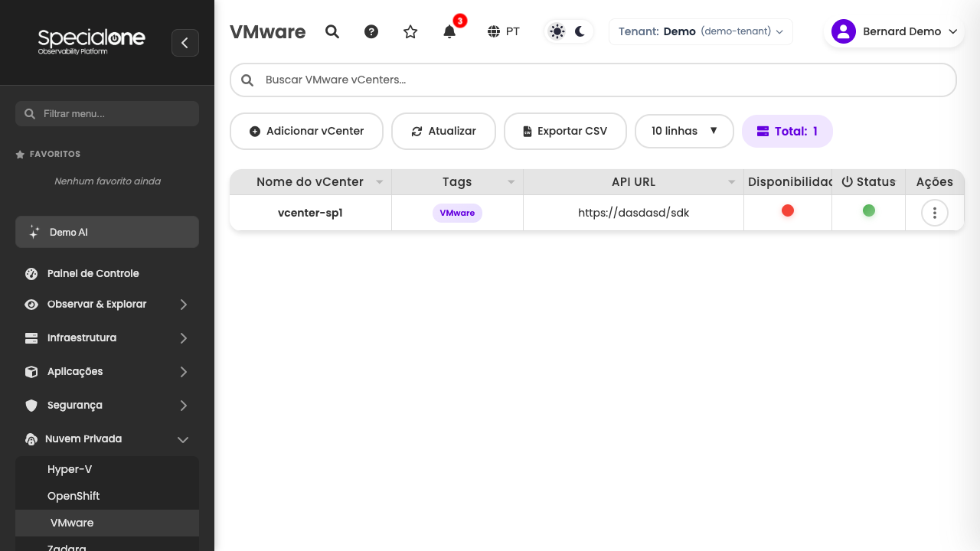
Task: Open Nome do vCenter column filter arrow
Action: 379,182
